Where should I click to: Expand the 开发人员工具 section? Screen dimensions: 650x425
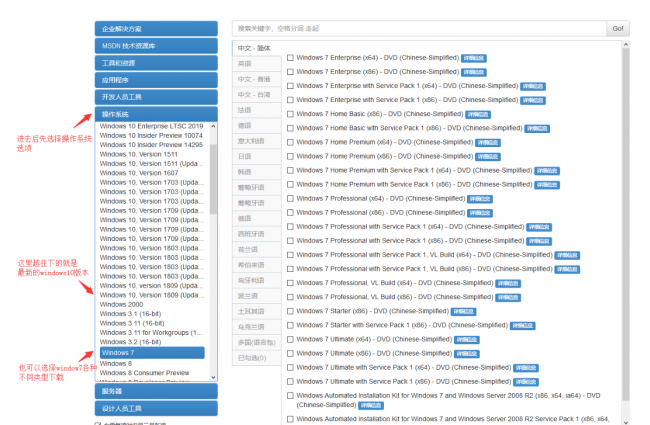(156, 97)
